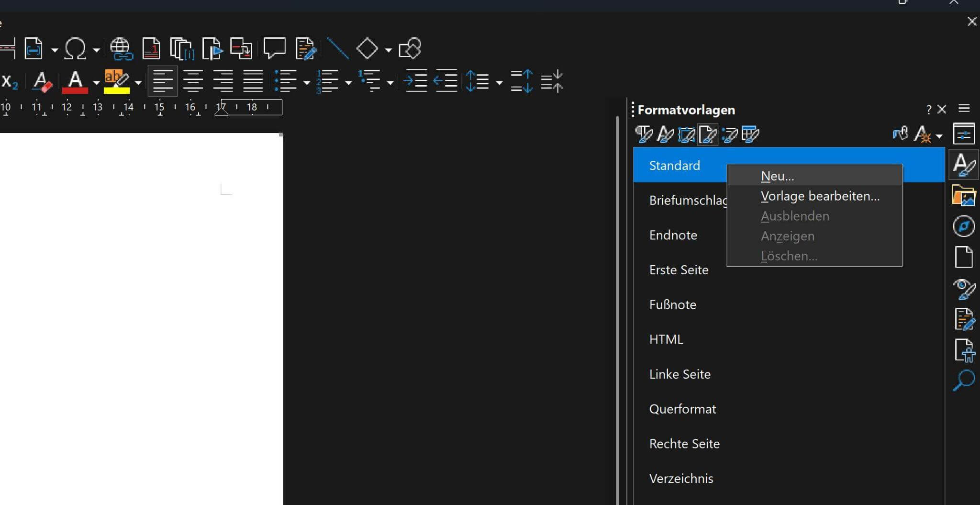Select the Querformat page style
Screen dimensions: 980x505
click(x=682, y=409)
